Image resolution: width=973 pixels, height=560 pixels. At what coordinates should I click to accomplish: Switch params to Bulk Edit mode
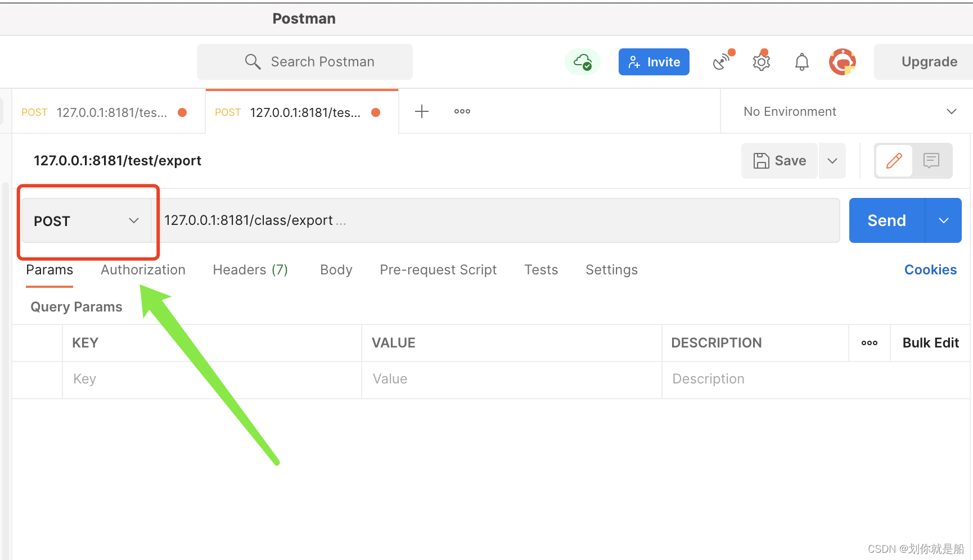click(x=930, y=342)
